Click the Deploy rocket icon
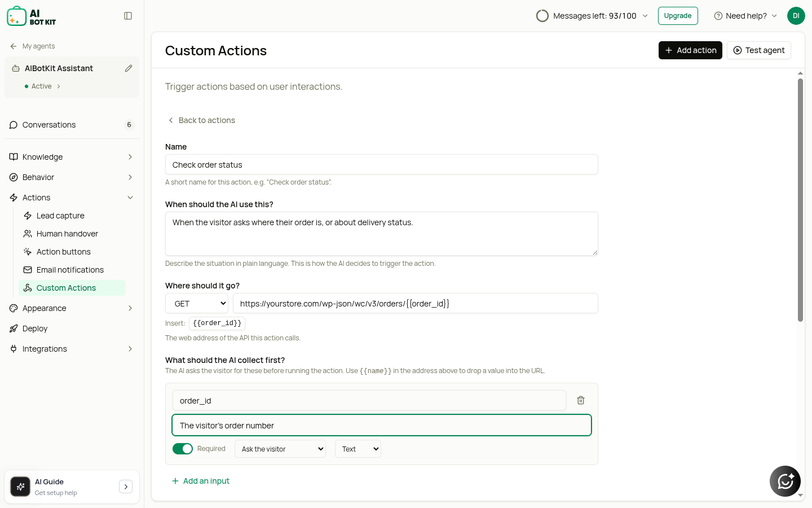 pos(14,329)
